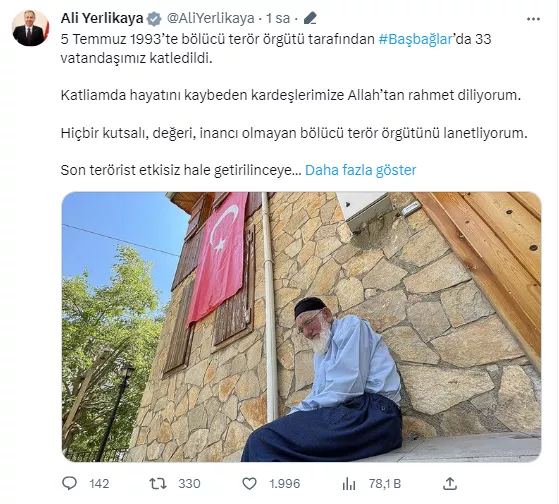Click the 142 replies count
559x504 pixels.
[x=99, y=484]
